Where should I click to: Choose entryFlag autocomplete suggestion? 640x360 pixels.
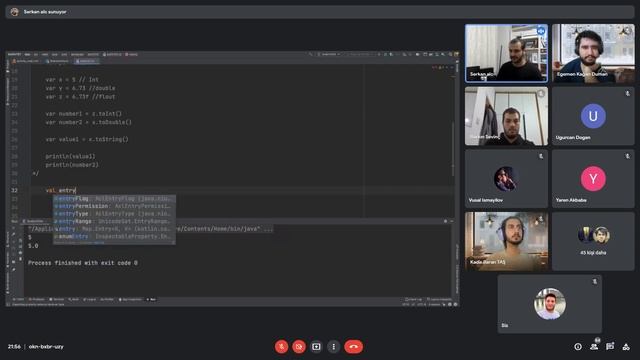[114, 198]
